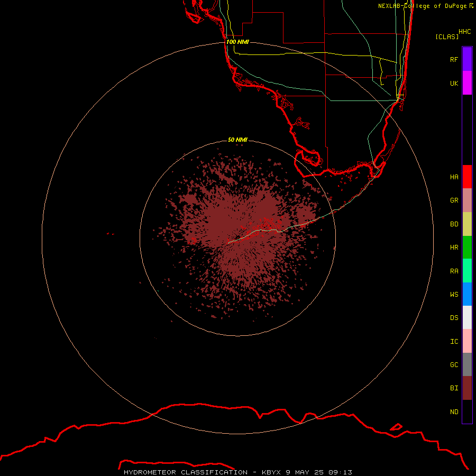476x476 pixels.
Task: Click the WS legend label
Action: click(454, 295)
